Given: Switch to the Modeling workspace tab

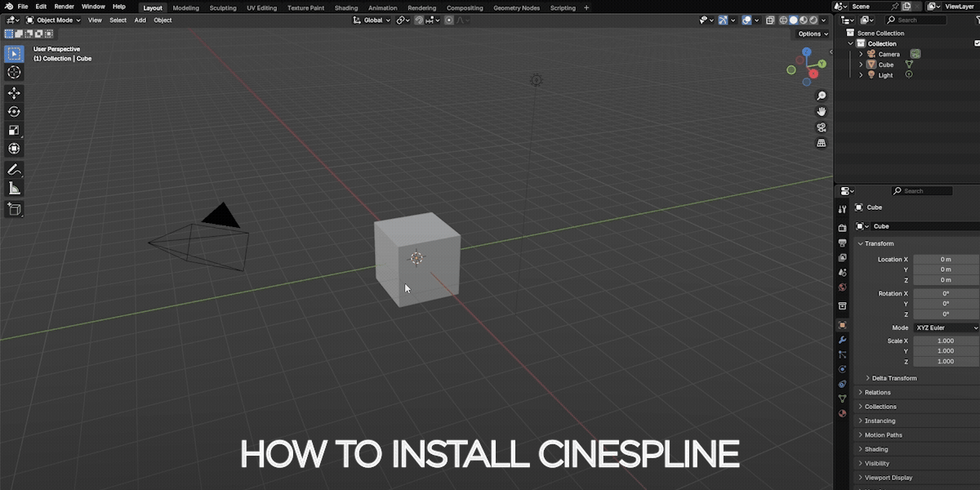Looking at the screenshot, I should click(x=186, y=7).
